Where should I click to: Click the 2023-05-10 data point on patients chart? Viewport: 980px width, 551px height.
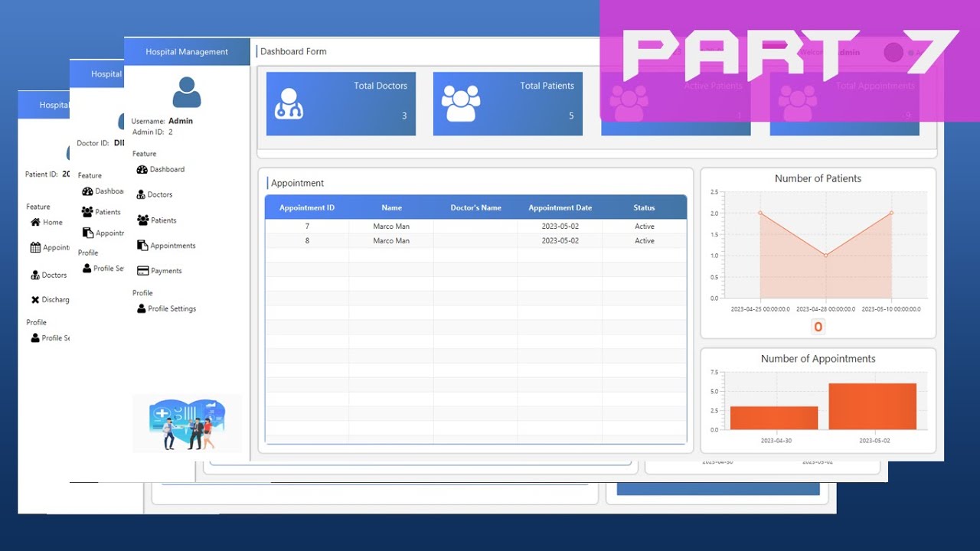tap(891, 213)
